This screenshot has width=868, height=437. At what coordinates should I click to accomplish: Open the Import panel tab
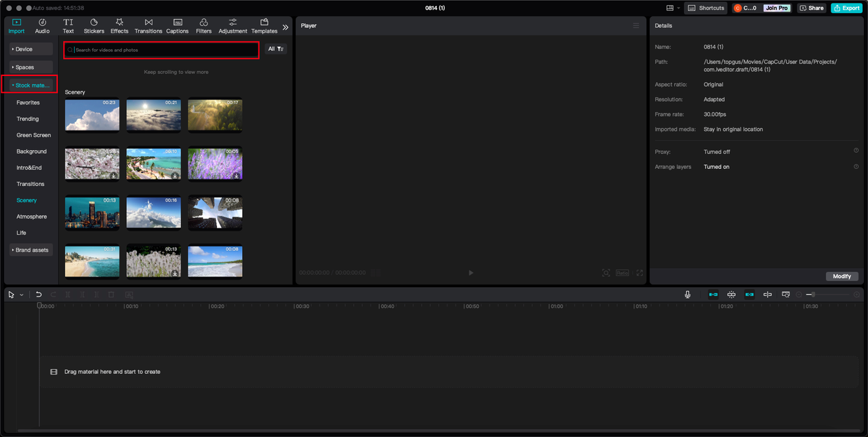click(16, 26)
